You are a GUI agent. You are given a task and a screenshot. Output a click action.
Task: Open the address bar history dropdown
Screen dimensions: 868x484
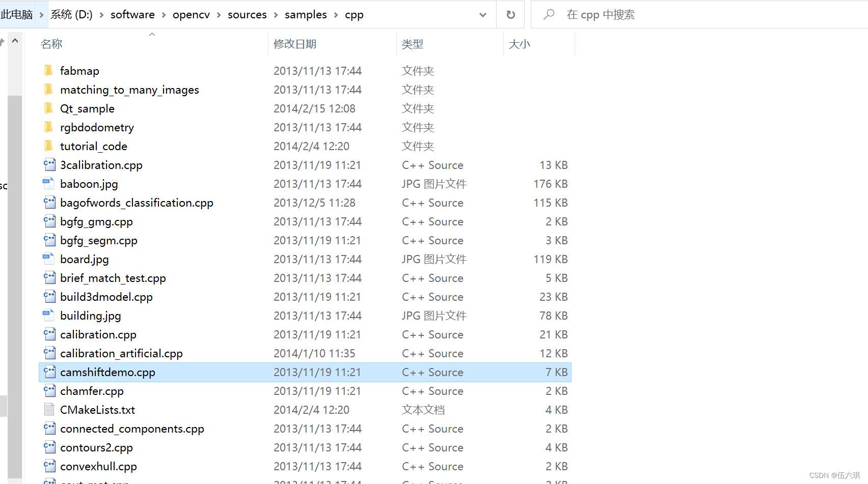tap(483, 15)
